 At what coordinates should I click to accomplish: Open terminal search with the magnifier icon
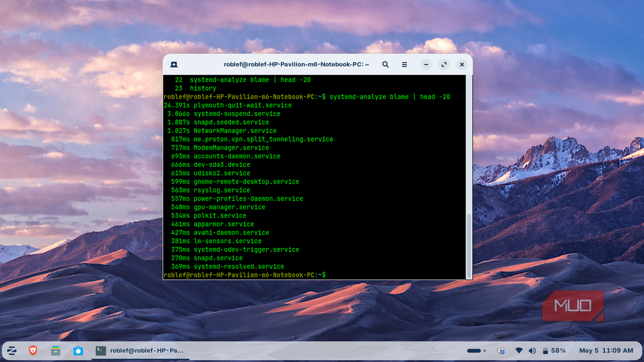(385, 64)
